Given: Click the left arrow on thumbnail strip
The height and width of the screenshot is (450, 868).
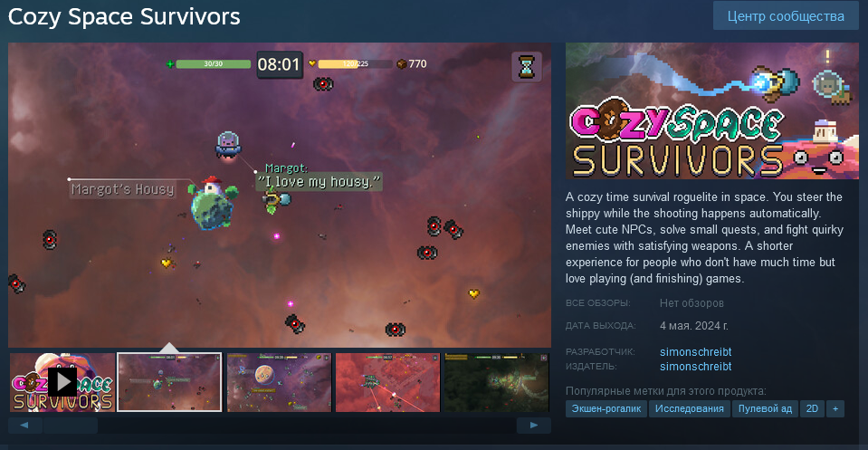Looking at the screenshot, I should pyautogui.click(x=24, y=425).
